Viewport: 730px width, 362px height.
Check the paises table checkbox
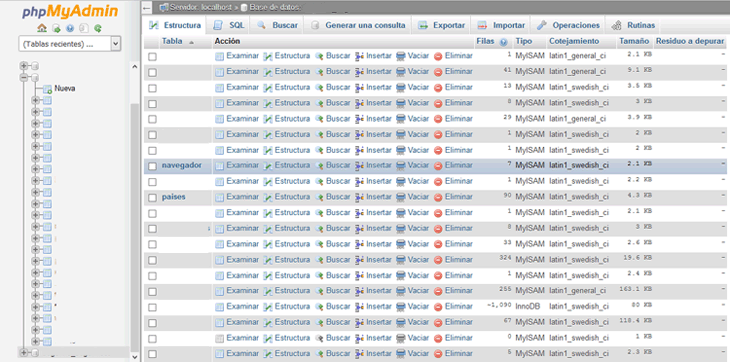click(152, 198)
